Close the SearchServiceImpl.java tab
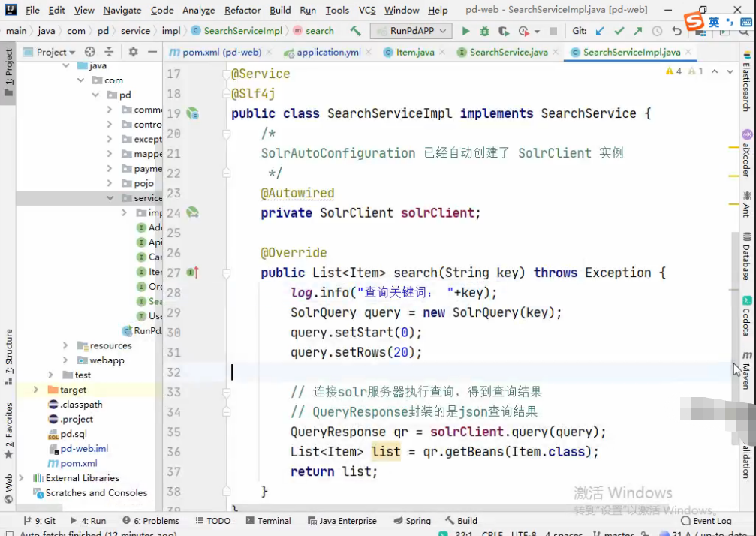Screen dimensions: 756x536 (688, 52)
